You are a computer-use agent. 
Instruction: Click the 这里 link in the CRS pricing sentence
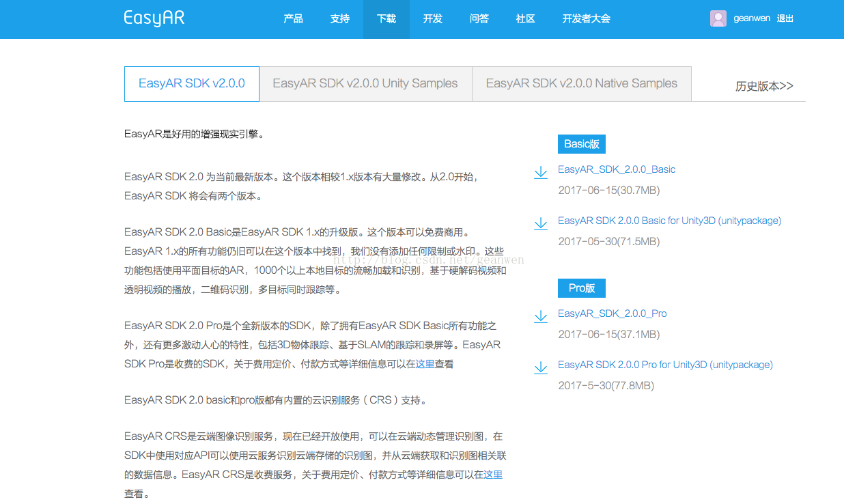tap(493, 474)
